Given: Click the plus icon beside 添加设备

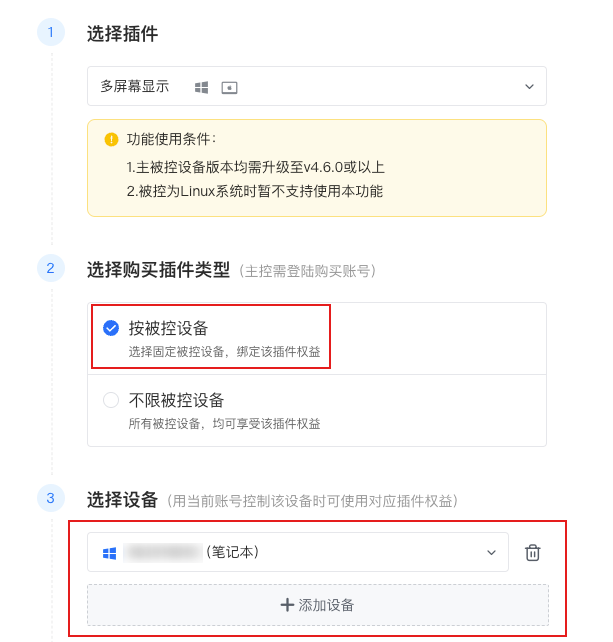Looking at the screenshot, I should pyautogui.click(x=287, y=605).
